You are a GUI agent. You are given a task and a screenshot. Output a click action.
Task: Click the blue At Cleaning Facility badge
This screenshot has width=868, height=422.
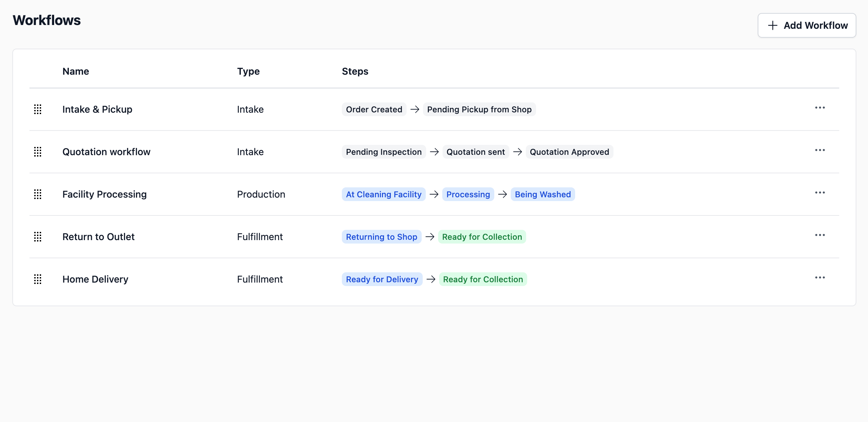(x=383, y=194)
